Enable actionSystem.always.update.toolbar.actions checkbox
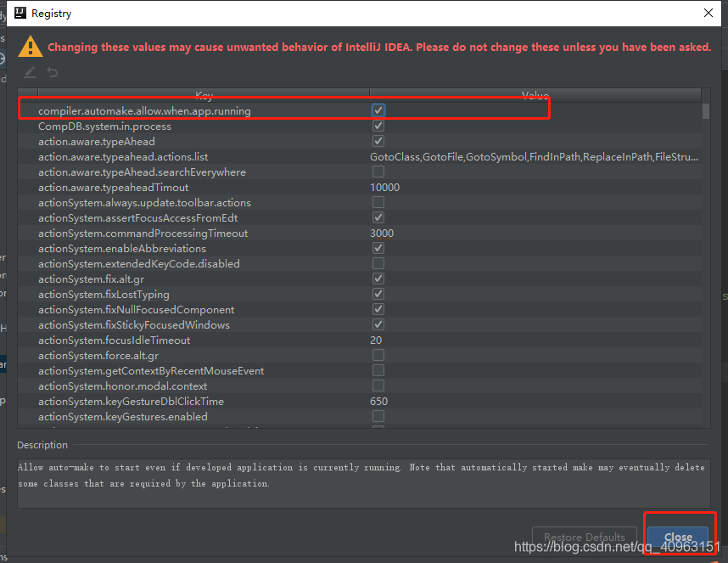 click(378, 203)
